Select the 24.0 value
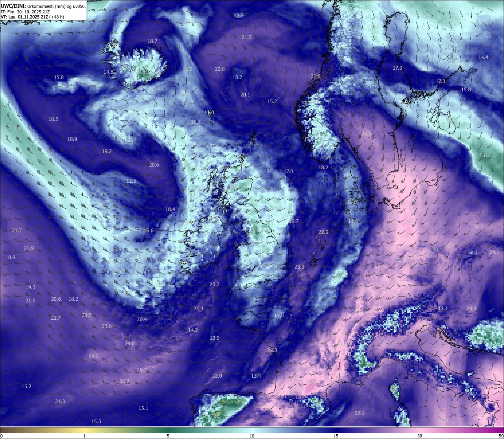This screenshot has width=504, height=439. click(130, 343)
